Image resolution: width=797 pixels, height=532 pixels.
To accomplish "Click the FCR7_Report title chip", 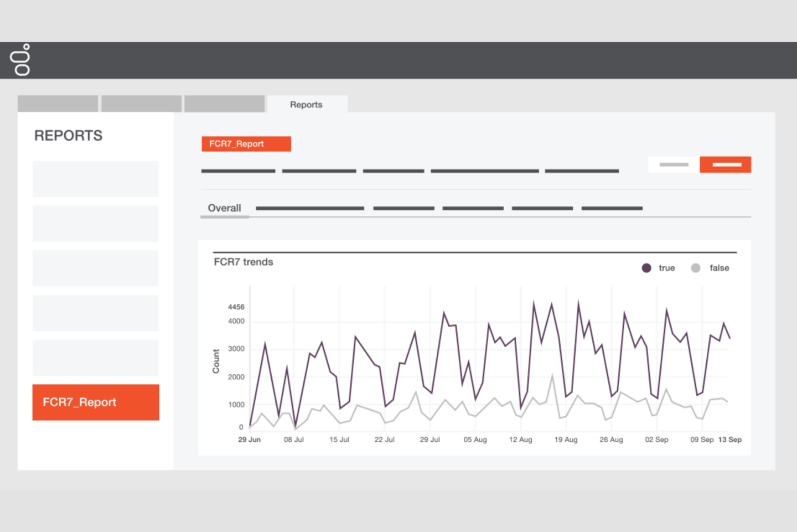I will click(246, 144).
